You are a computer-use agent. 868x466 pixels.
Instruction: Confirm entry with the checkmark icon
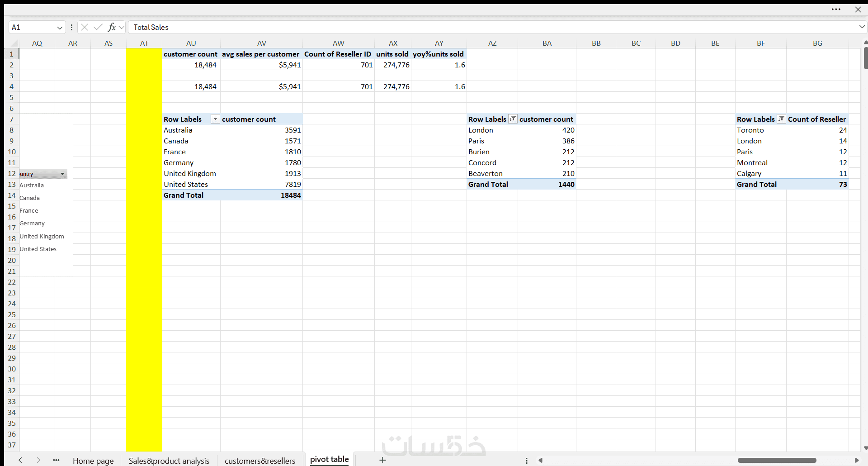click(x=98, y=27)
